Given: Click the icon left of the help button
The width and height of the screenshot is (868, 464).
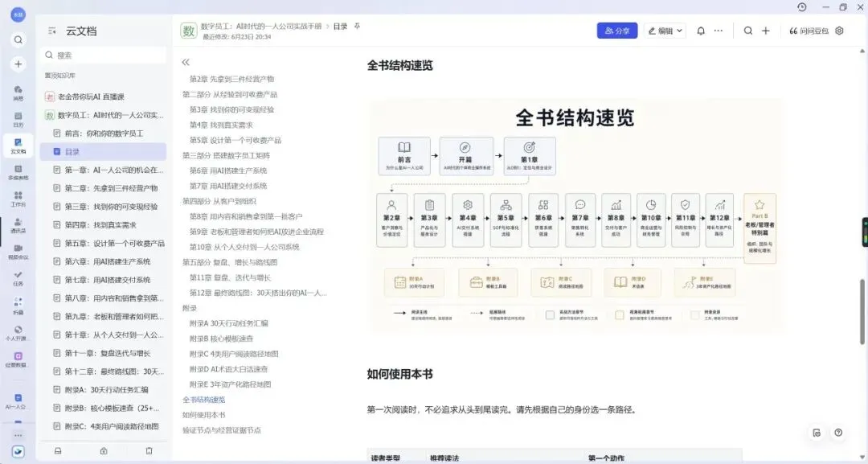Looking at the screenshot, I should [x=817, y=433].
